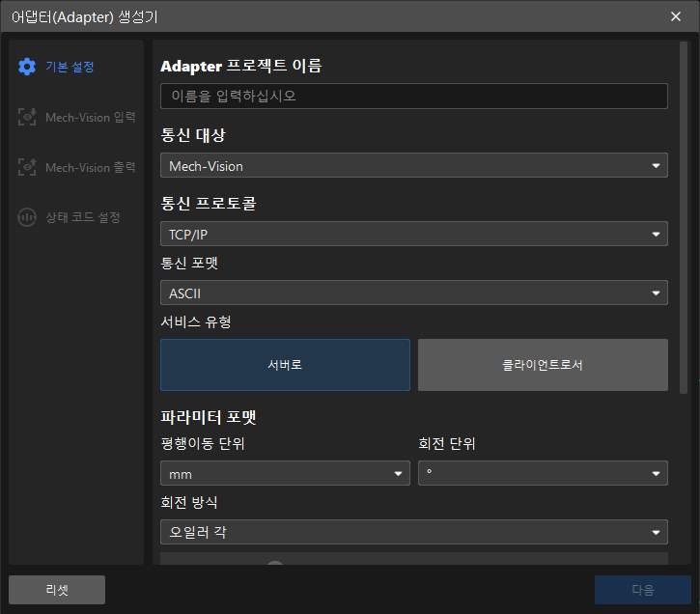Go to the 상태 코드 설정 step
Screen dimensions: 700x614
(83, 217)
